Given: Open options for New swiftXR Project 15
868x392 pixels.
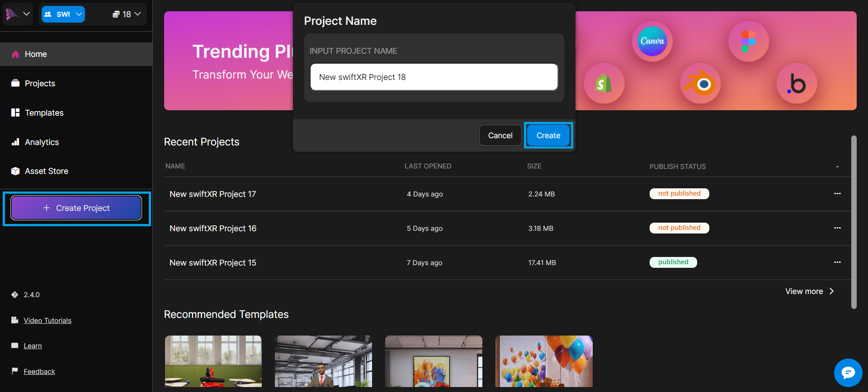Looking at the screenshot, I should (837, 262).
